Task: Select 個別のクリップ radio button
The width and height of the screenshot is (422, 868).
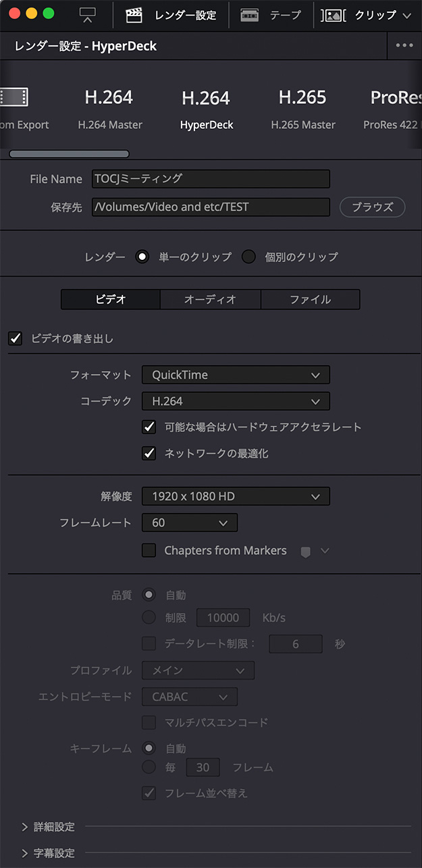Action: click(248, 257)
